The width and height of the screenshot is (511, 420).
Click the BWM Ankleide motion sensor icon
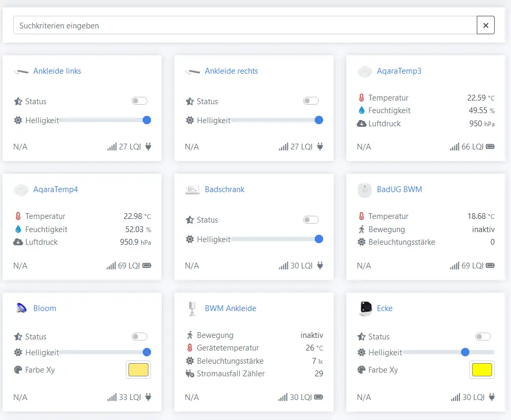click(x=193, y=308)
